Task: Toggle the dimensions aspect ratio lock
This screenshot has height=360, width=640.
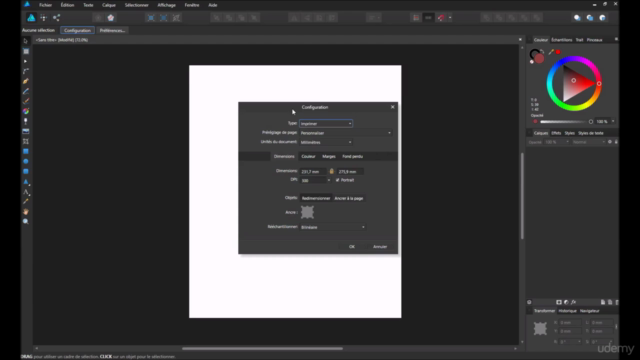Action: (331, 171)
